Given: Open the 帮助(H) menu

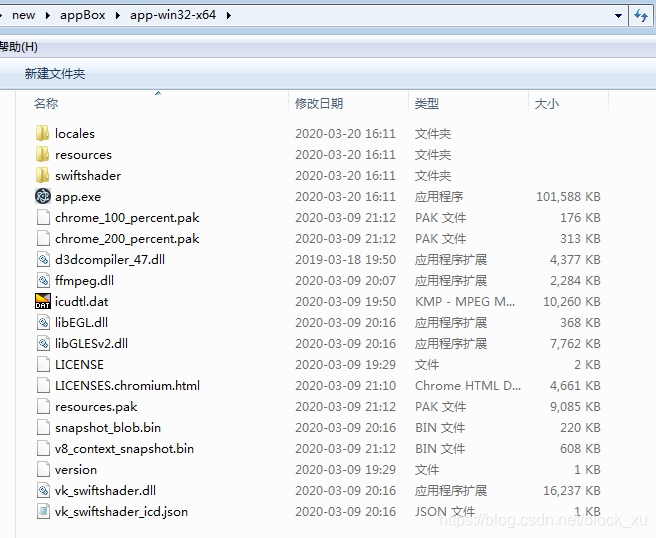Looking at the screenshot, I should tap(18, 46).
